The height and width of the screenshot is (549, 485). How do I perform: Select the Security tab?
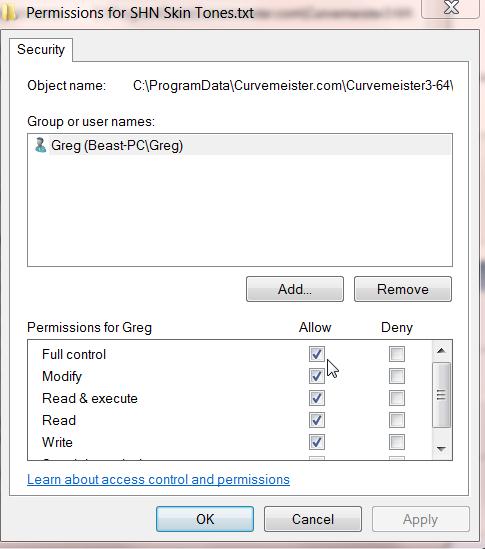tap(41, 50)
